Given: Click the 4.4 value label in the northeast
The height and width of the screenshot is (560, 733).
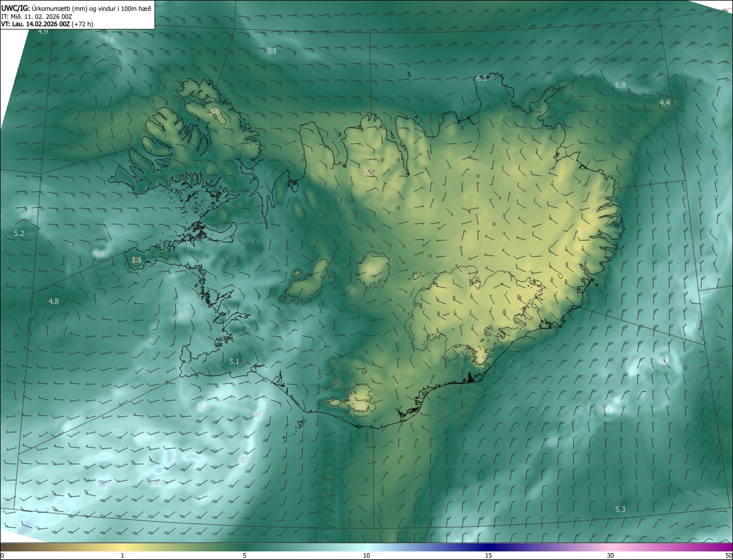Looking at the screenshot, I should (664, 103).
